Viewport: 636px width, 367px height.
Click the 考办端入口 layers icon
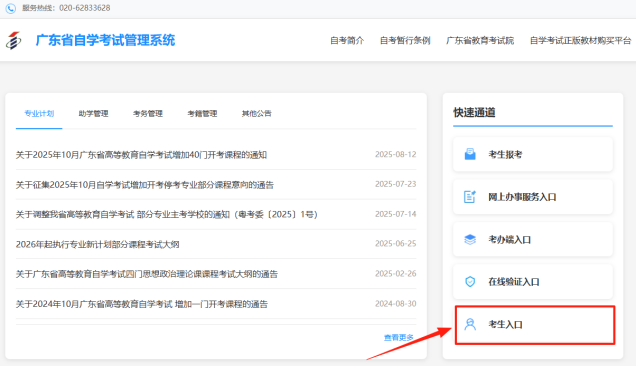click(x=470, y=239)
